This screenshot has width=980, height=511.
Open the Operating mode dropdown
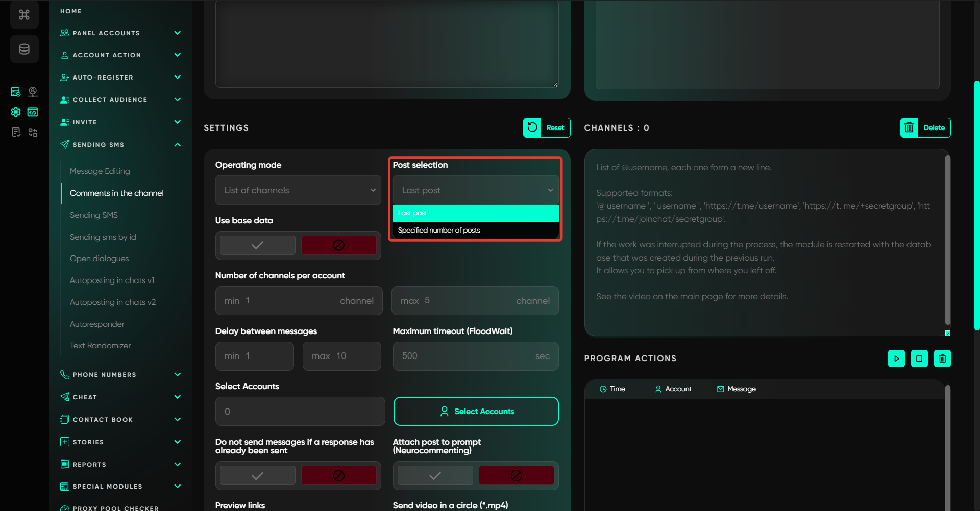pyautogui.click(x=298, y=190)
